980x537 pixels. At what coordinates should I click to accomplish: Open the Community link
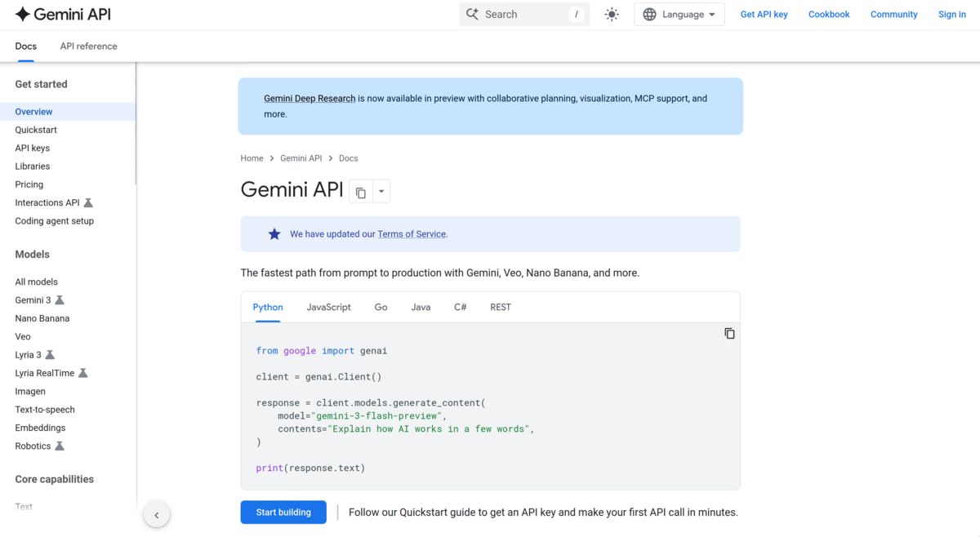(893, 15)
